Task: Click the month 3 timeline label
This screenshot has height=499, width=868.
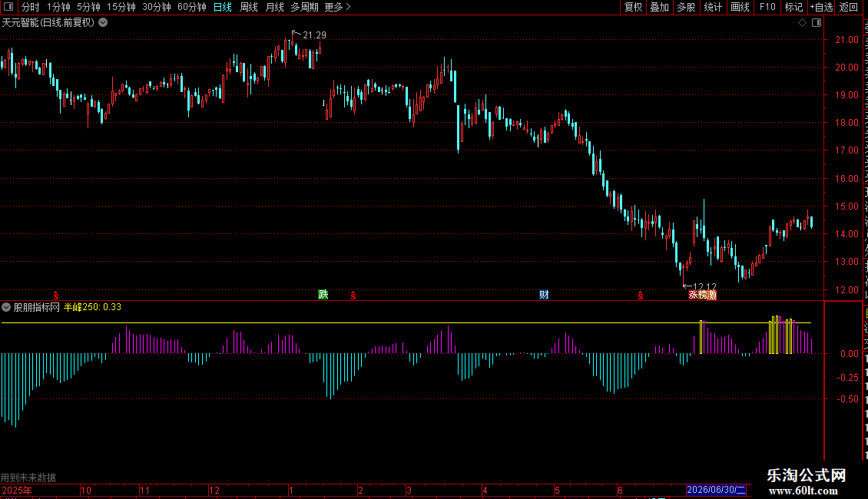Action: [x=409, y=490]
